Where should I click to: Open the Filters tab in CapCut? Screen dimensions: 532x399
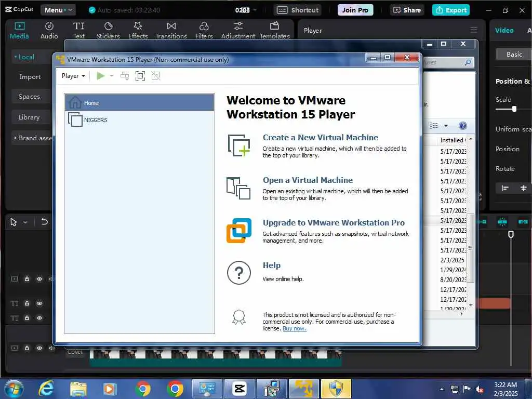204,31
